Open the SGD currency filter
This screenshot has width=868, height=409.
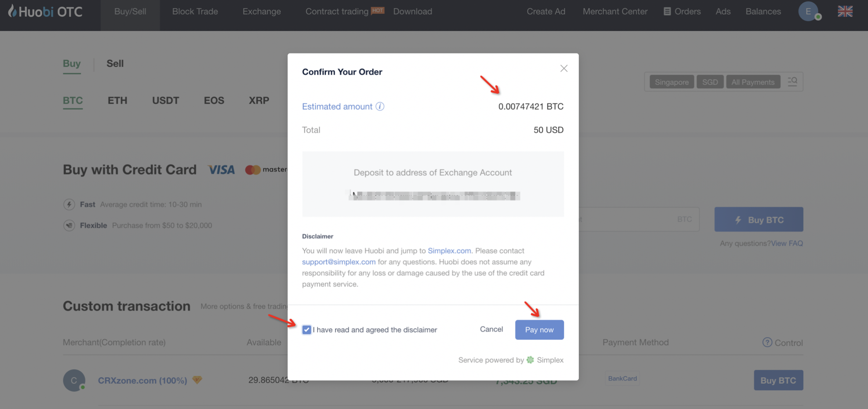pyautogui.click(x=710, y=82)
